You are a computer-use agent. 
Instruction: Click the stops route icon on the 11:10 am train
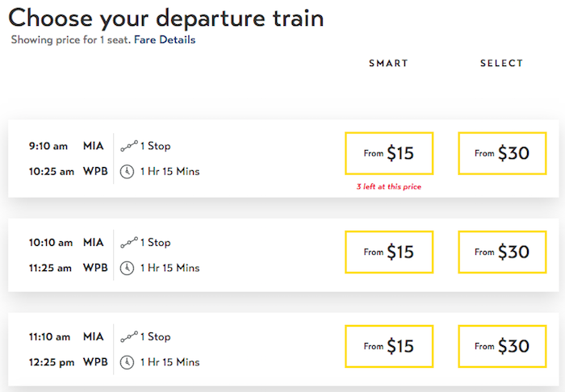pyautogui.click(x=129, y=336)
